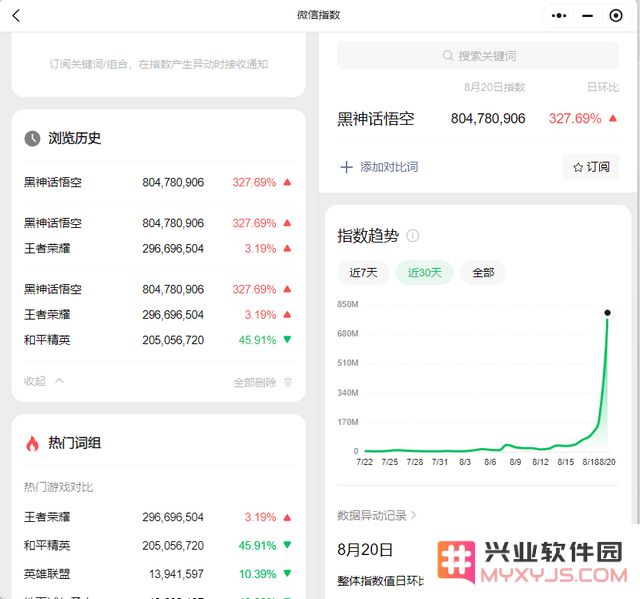This screenshot has height=599, width=640.
Task: Click the subscription hint text 订阅关键词/组合
Action: (x=158, y=64)
